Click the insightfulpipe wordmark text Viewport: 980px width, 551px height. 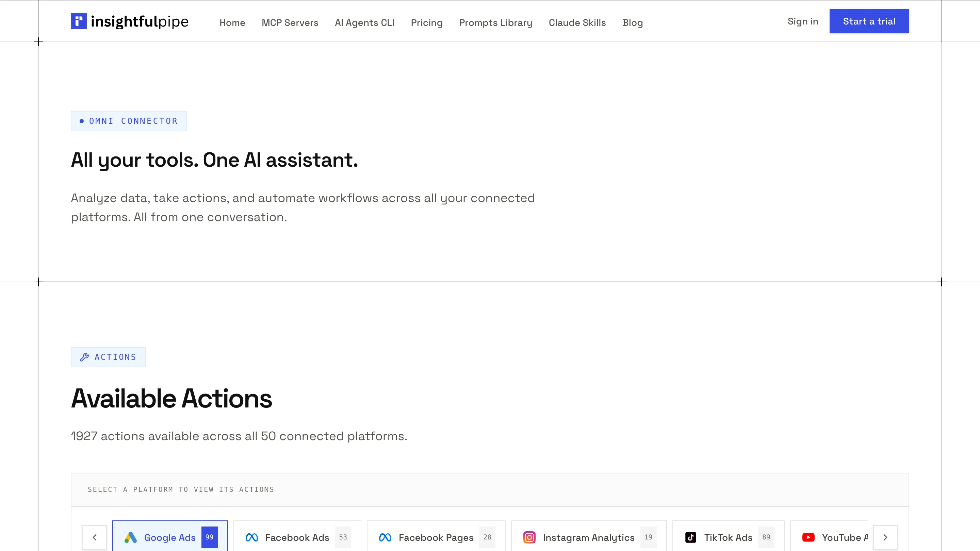point(140,22)
